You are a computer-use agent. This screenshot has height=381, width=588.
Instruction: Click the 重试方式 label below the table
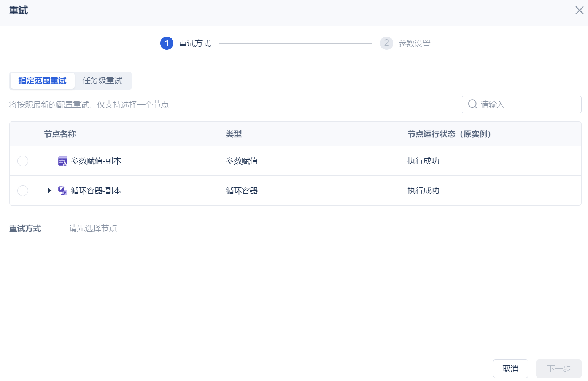tap(25, 228)
